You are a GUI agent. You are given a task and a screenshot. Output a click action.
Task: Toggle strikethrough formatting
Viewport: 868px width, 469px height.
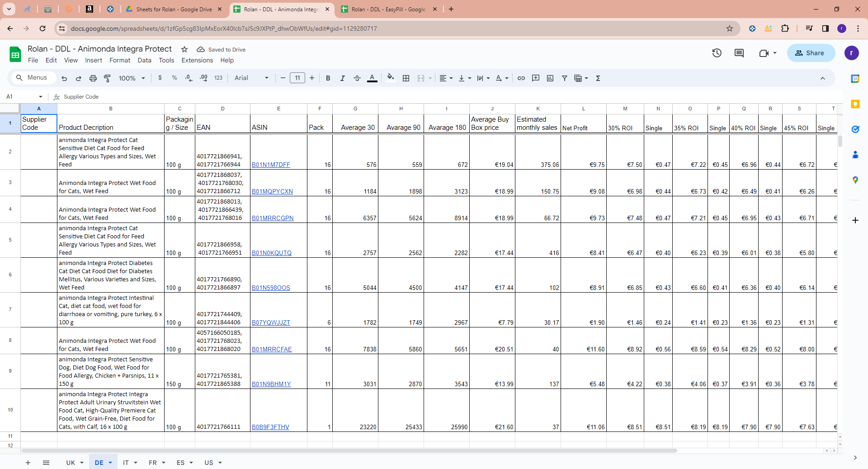(357, 78)
